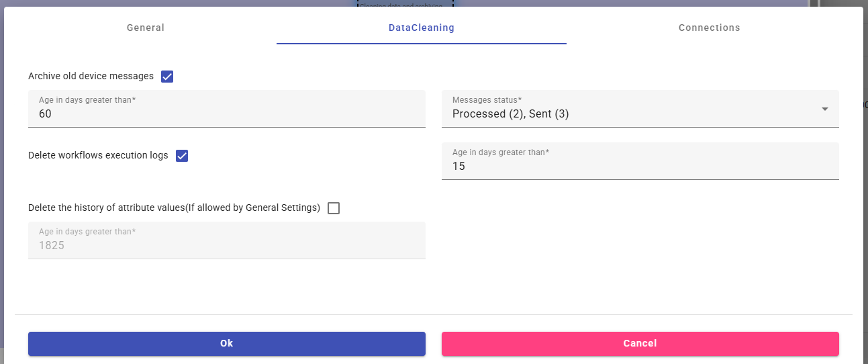Enable Delete history of attribute values checkbox
The width and height of the screenshot is (868, 364).
[334, 208]
